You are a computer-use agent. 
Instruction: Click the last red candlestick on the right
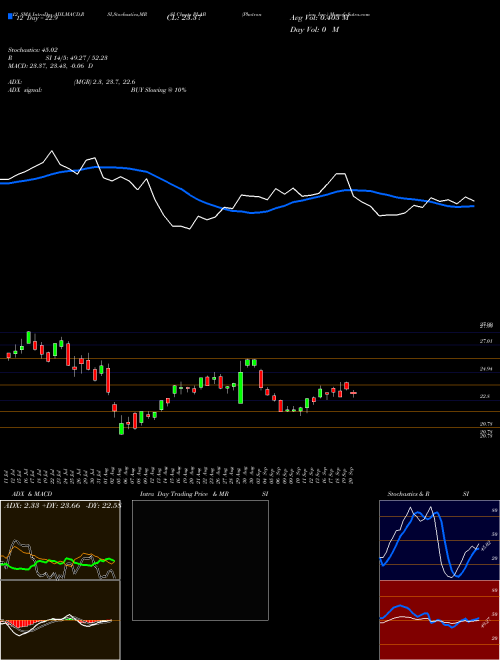pyautogui.click(x=353, y=393)
